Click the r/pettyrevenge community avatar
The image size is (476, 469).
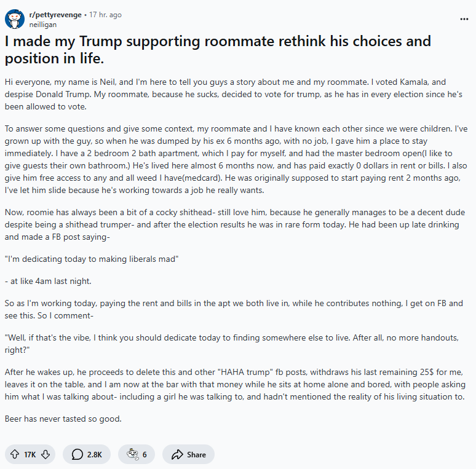[15, 19]
